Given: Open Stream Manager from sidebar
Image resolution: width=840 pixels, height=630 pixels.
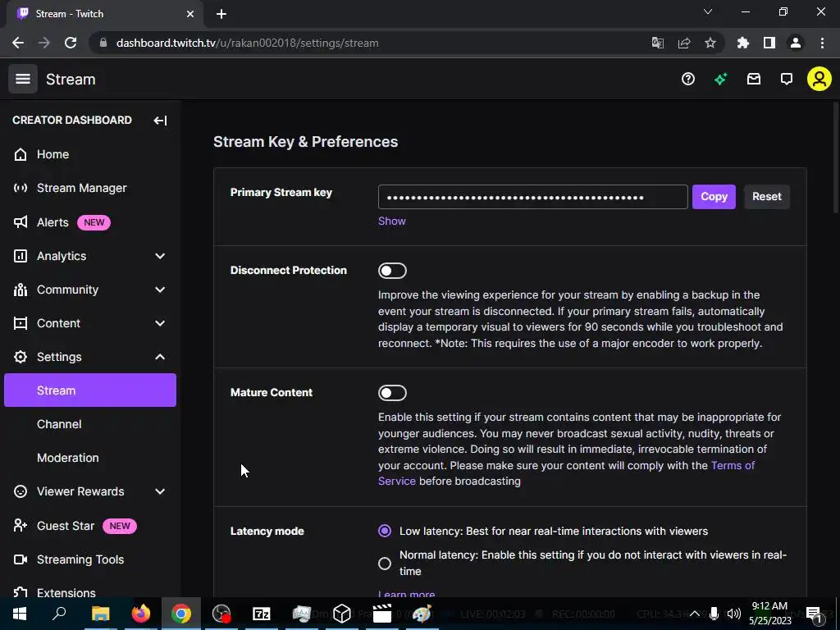Looking at the screenshot, I should tap(81, 188).
